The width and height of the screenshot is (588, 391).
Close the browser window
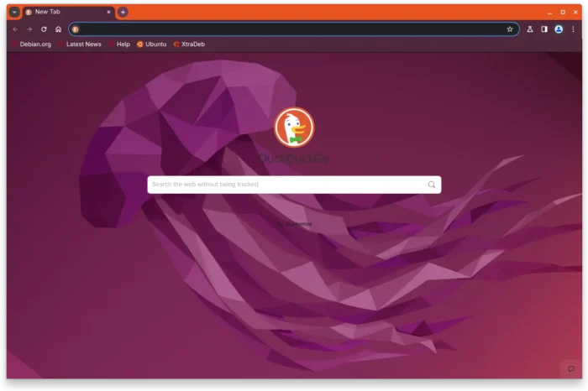pos(575,13)
